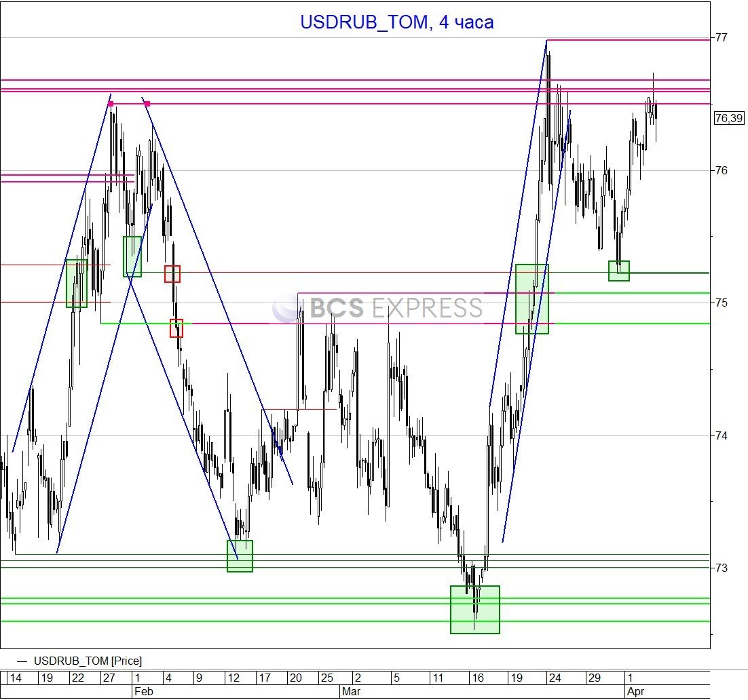The width and height of the screenshot is (748, 700).
Task: Click the small green box near April 1
Action: pos(618,271)
